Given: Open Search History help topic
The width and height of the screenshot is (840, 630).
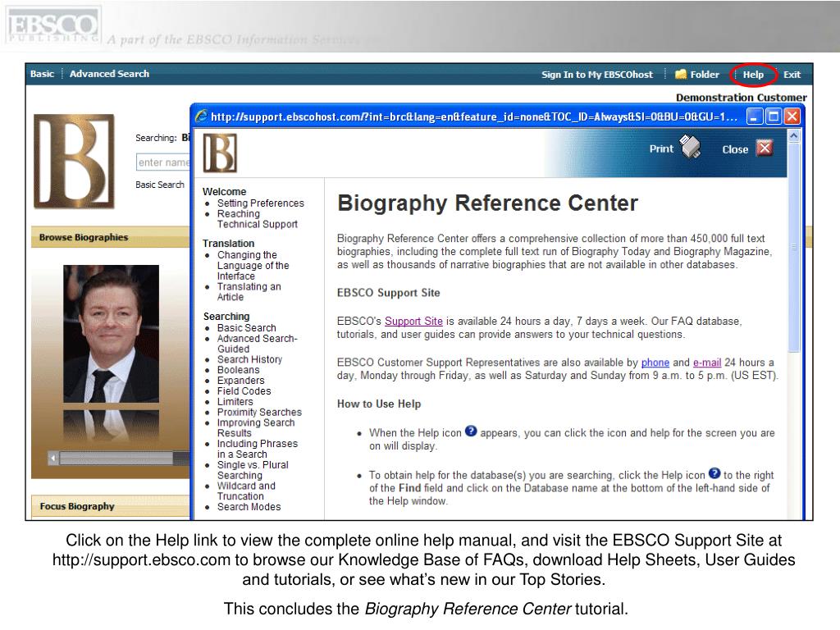Looking at the screenshot, I should tap(249, 359).
